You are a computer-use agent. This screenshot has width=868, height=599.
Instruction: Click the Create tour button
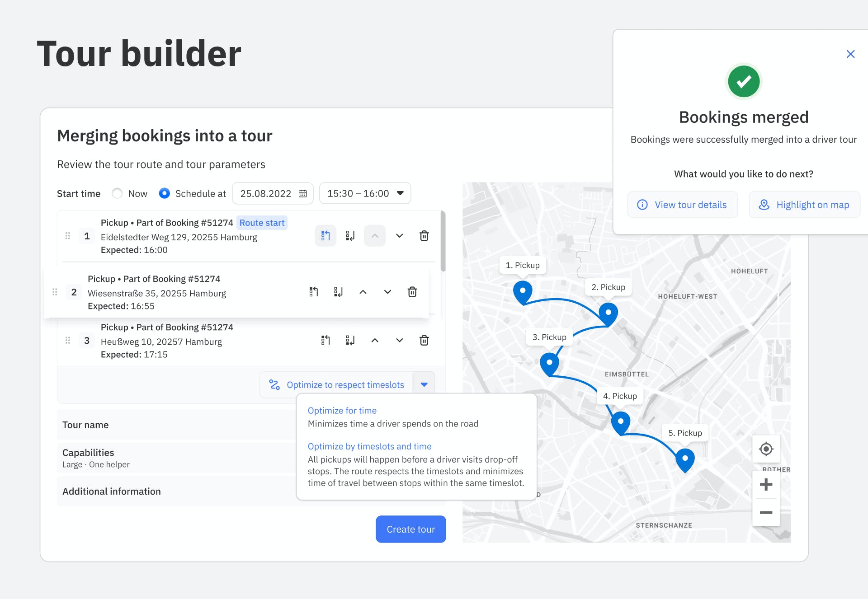coord(410,529)
